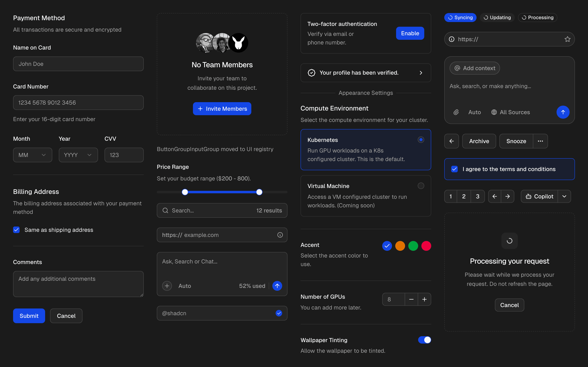Viewport: 588px width, 367px height.
Task: Click the back arrow beside Archive
Action: click(x=451, y=141)
